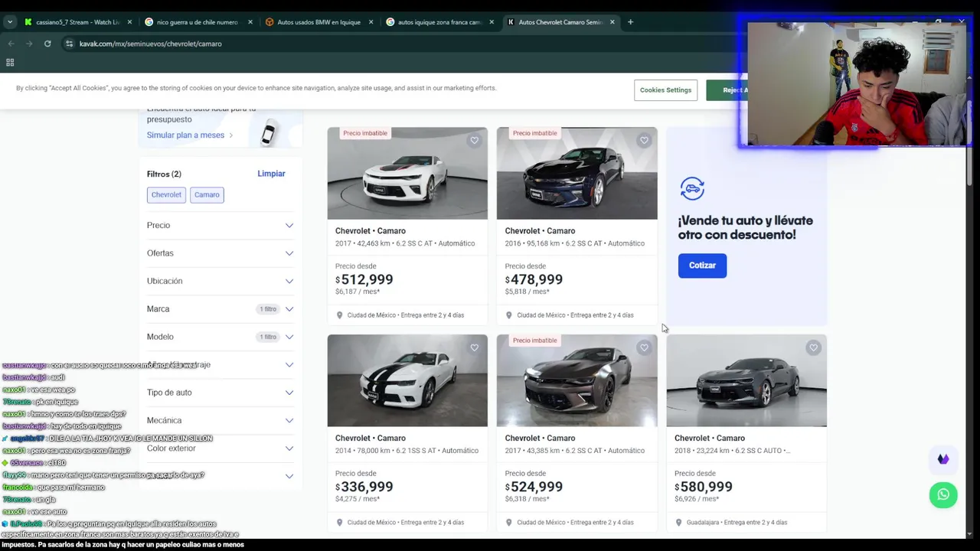Expand the Kilometraje filter chevron
Screen dimensions: 980x551
[289, 365]
